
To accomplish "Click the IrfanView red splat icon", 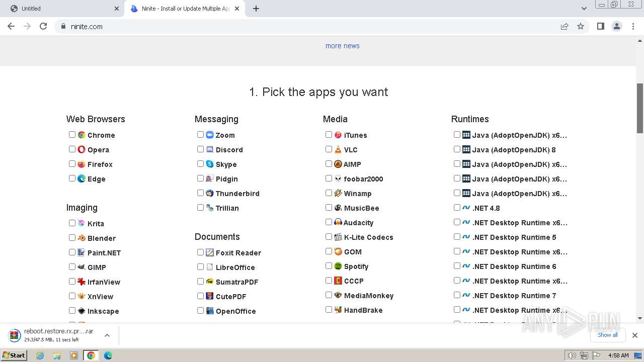I will click(82, 282).
